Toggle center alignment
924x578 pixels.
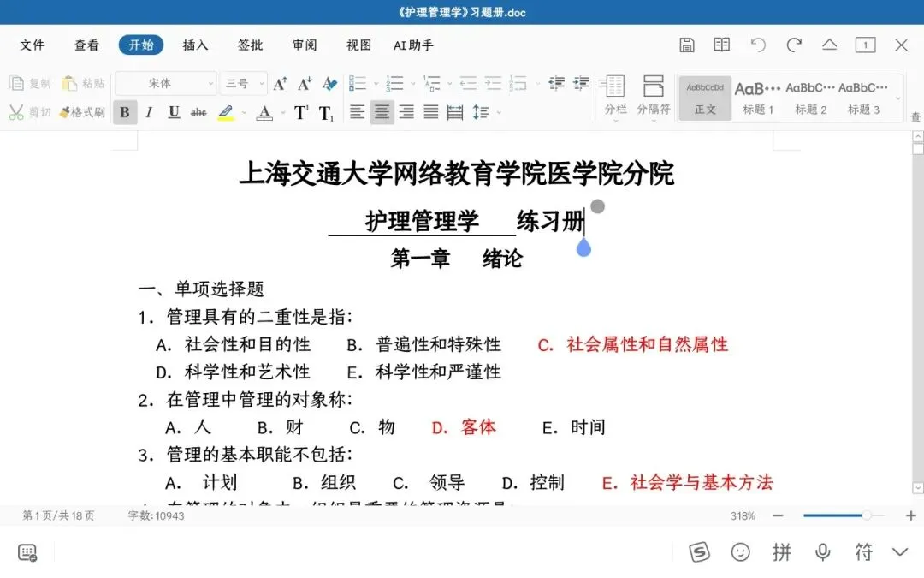pyautogui.click(x=382, y=112)
